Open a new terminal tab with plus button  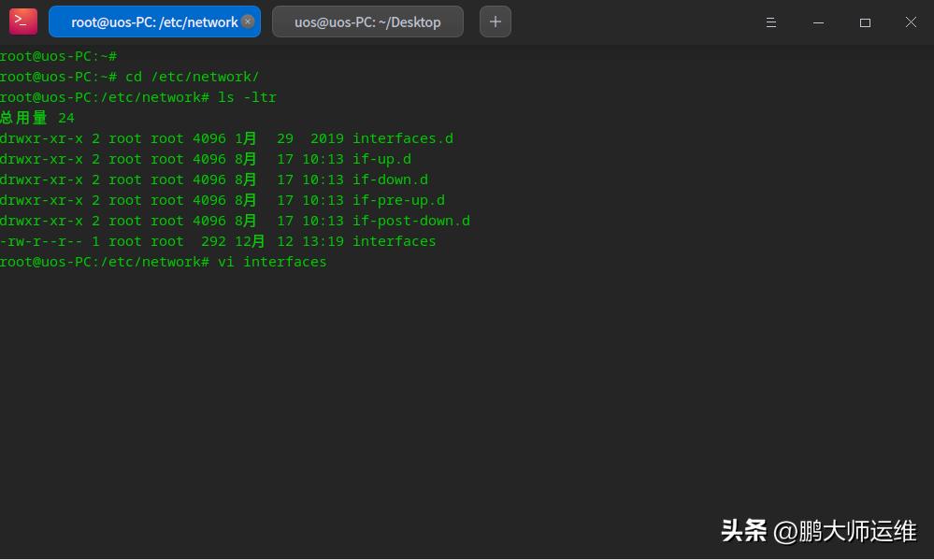495,22
